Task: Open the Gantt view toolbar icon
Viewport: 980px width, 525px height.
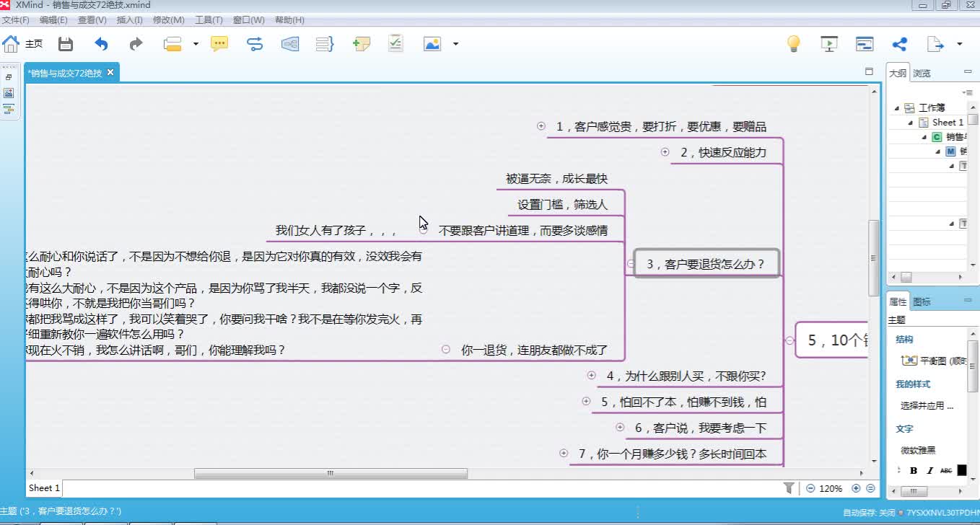Action: (x=865, y=44)
